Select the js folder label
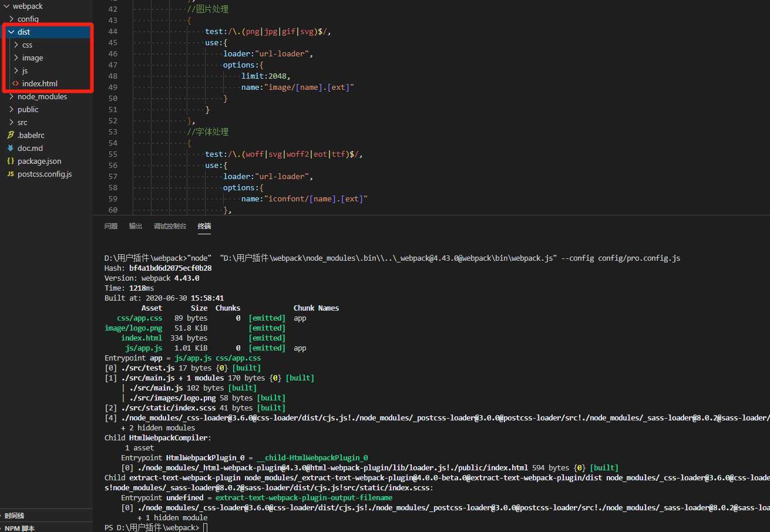The width and height of the screenshot is (770, 532). pos(25,71)
